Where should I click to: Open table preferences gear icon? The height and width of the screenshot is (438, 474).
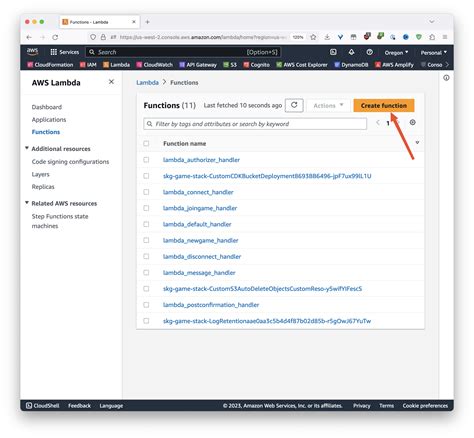point(412,122)
